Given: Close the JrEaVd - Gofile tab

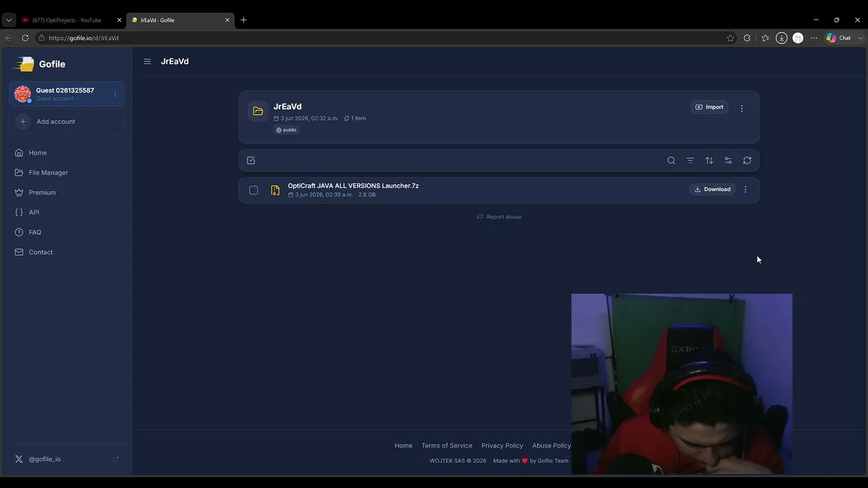Looking at the screenshot, I should pyautogui.click(x=227, y=20).
